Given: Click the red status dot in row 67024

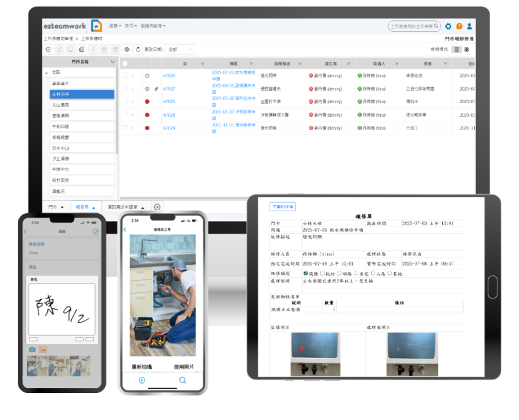Looking at the screenshot, I should pyautogui.click(x=147, y=128).
